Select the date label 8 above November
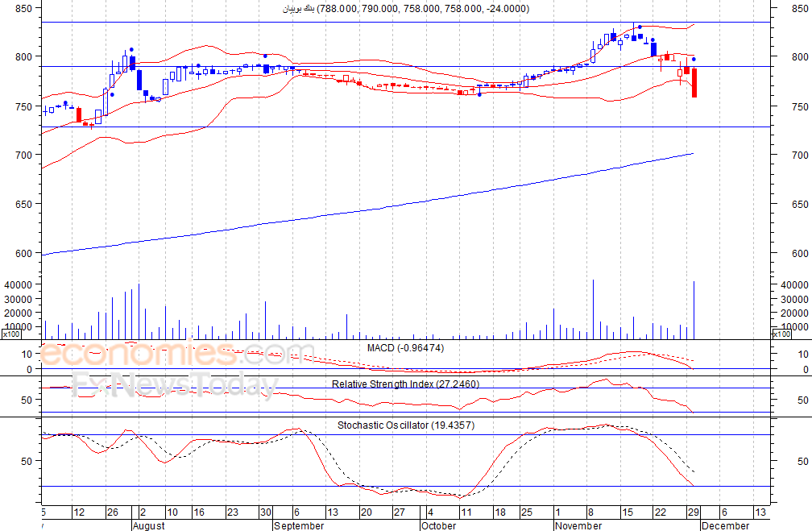 590,512
